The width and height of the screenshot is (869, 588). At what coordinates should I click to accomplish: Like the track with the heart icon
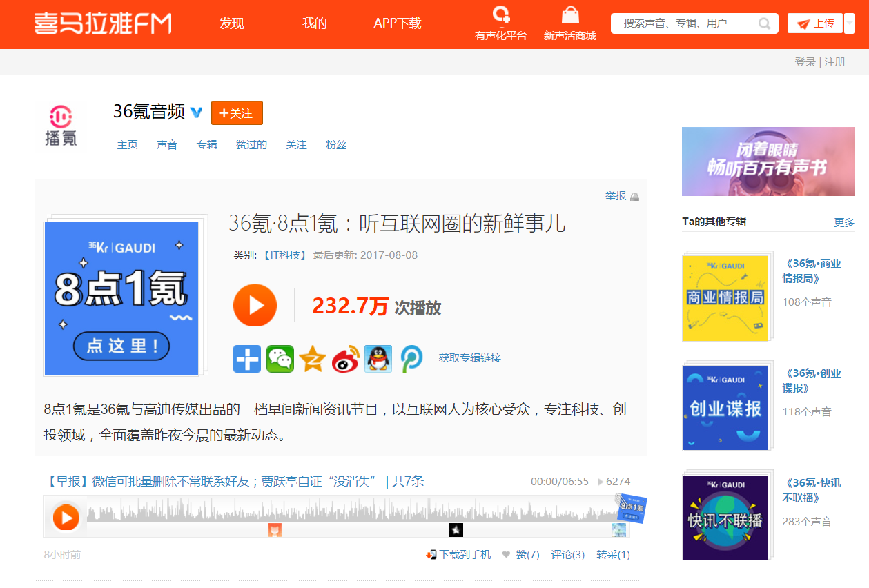[506, 555]
